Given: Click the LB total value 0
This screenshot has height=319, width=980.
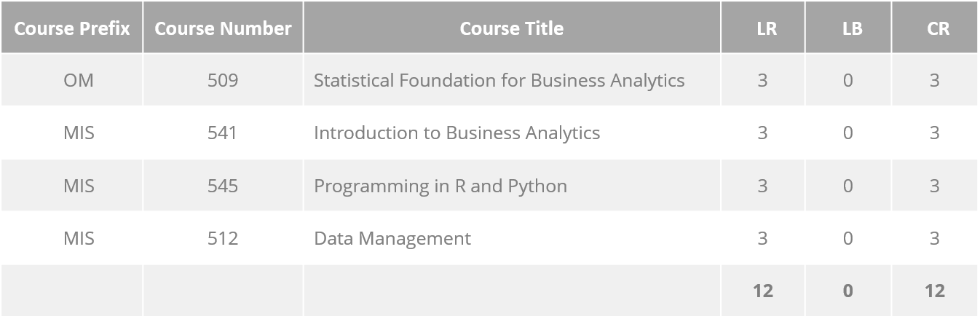Looking at the screenshot, I should (x=848, y=291).
